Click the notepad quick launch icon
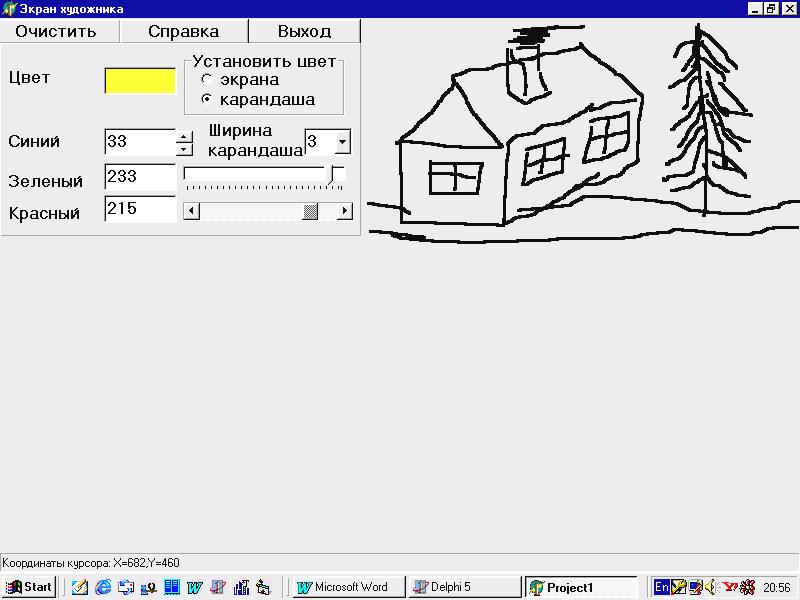This screenshot has height=600, width=800. pos(80,587)
